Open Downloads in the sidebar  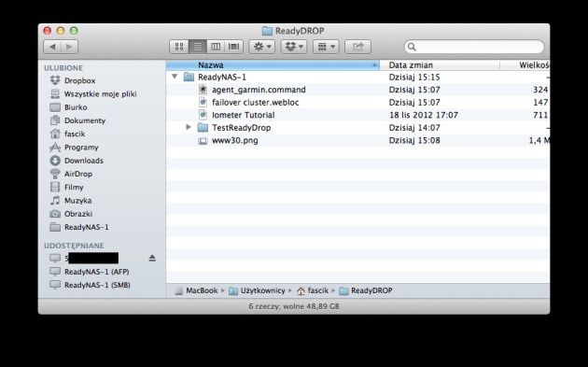(x=77, y=161)
